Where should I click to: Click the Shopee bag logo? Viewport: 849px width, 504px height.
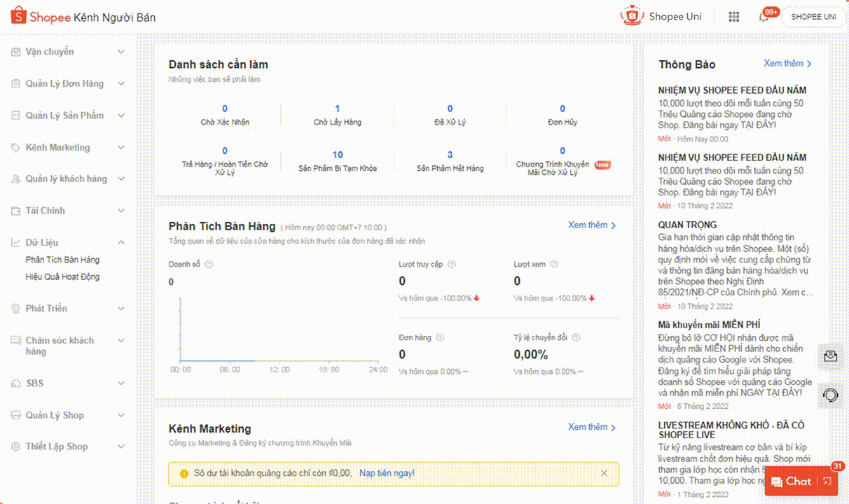[x=18, y=16]
